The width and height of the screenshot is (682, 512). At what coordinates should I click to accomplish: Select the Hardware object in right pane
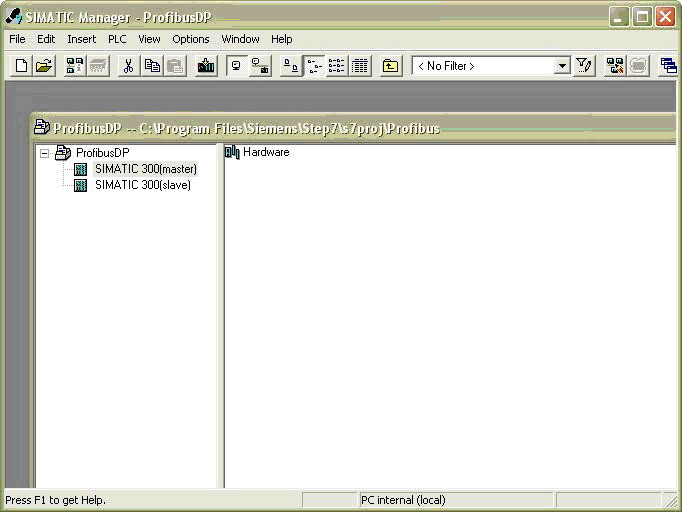265,152
